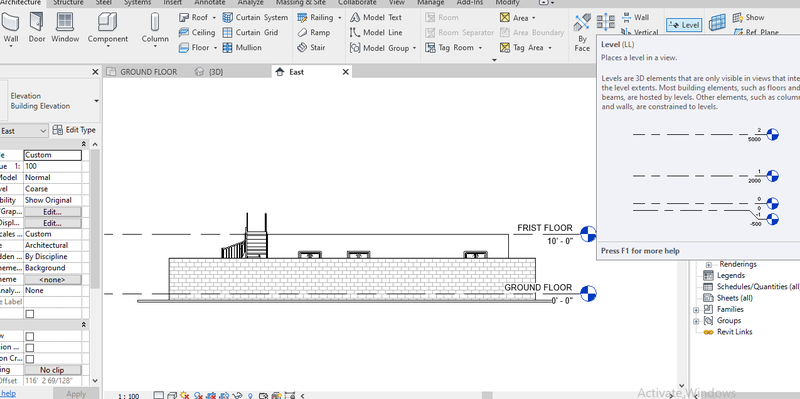Start the Model Line tool
The height and width of the screenshot is (399, 800).
pyautogui.click(x=376, y=32)
